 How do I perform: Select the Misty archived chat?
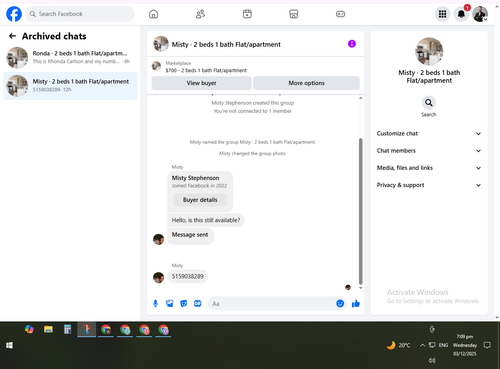pyautogui.click(x=70, y=86)
